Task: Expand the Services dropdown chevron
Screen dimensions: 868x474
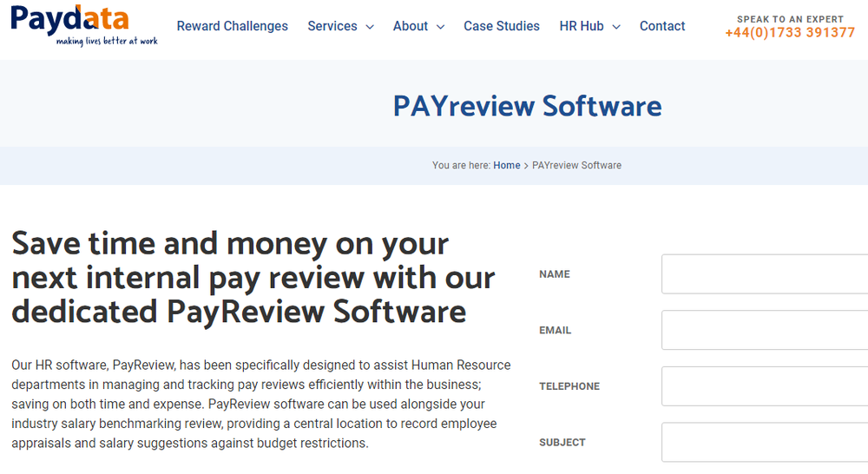Action: coord(370,27)
